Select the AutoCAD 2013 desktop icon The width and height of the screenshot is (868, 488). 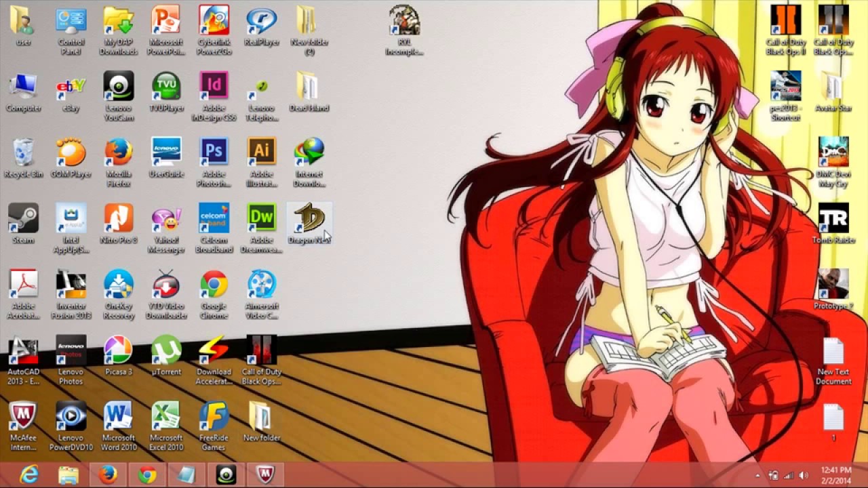click(x=24, y=361)
